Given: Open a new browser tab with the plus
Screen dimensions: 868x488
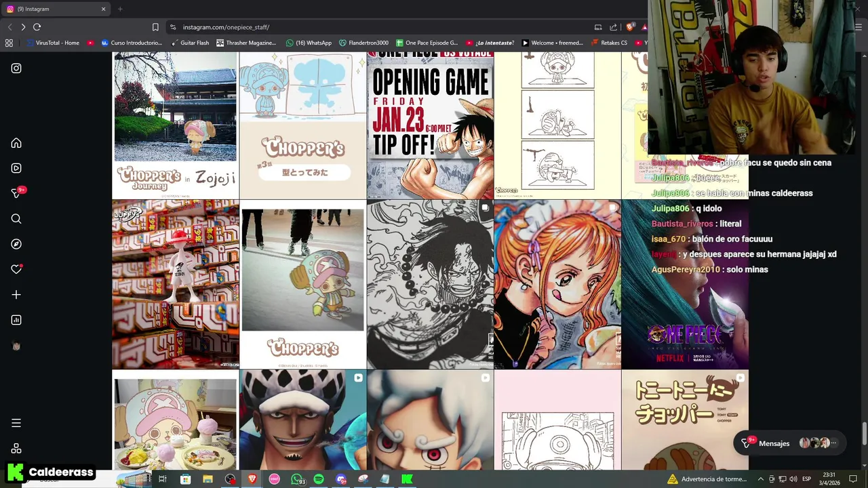Looking at the screenshot, I should click(x=120, y=9).
